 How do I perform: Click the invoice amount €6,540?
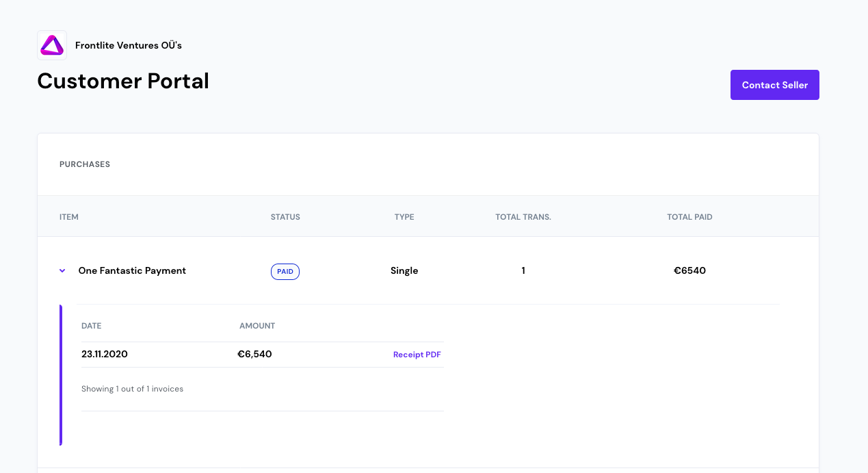(x=254, y=355)
